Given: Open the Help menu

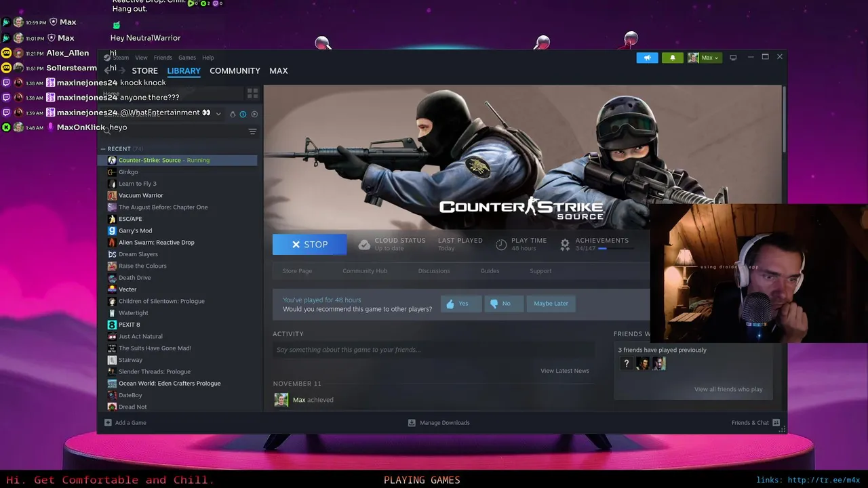Looking at the screenshot, I should 208,58.
